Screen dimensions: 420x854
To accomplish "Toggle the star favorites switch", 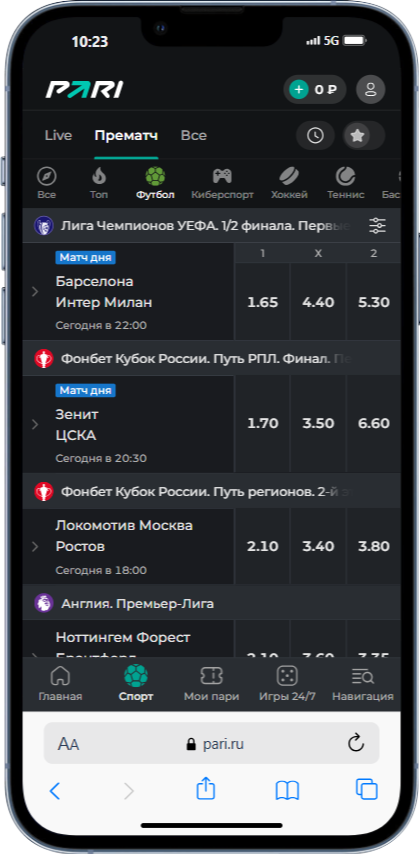I will (364, 136).
